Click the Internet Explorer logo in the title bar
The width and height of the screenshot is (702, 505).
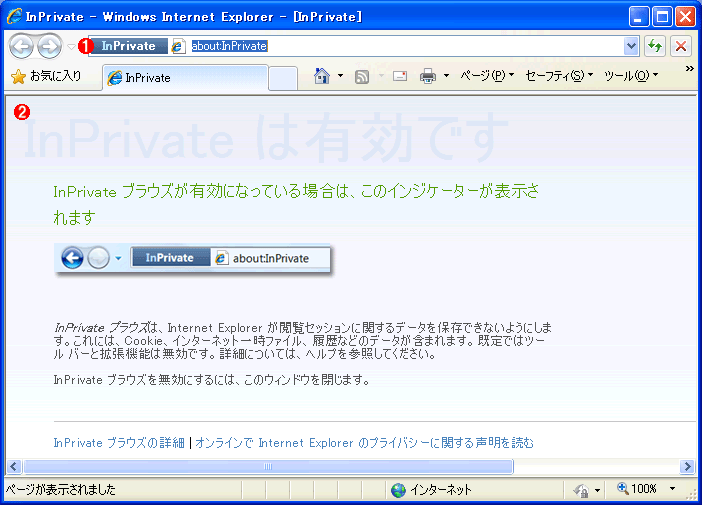point(14,17)
